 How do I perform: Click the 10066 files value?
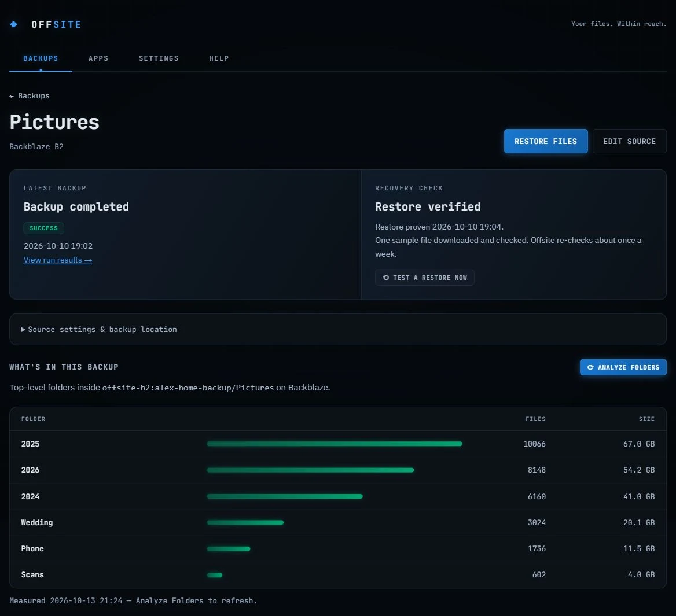tap(535, 444)
